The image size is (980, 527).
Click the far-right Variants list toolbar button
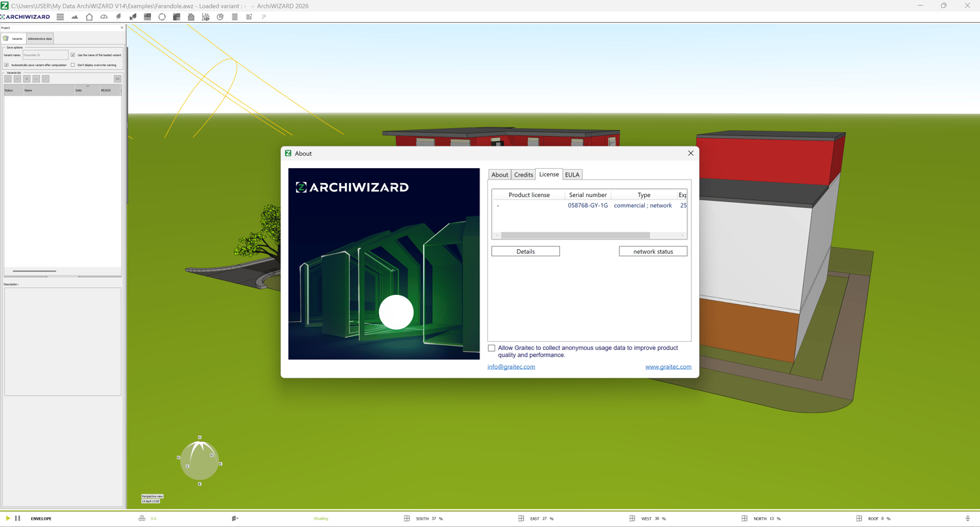(x=118, y=79)
